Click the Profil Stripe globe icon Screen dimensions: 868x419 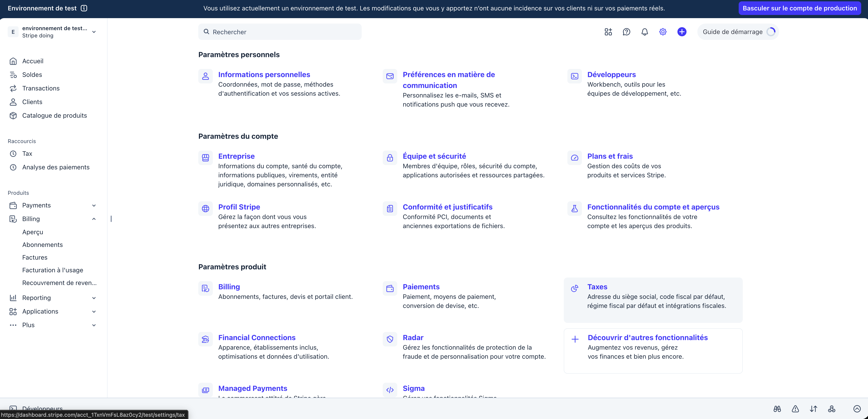pyautogui.click(x=206, y=209)
